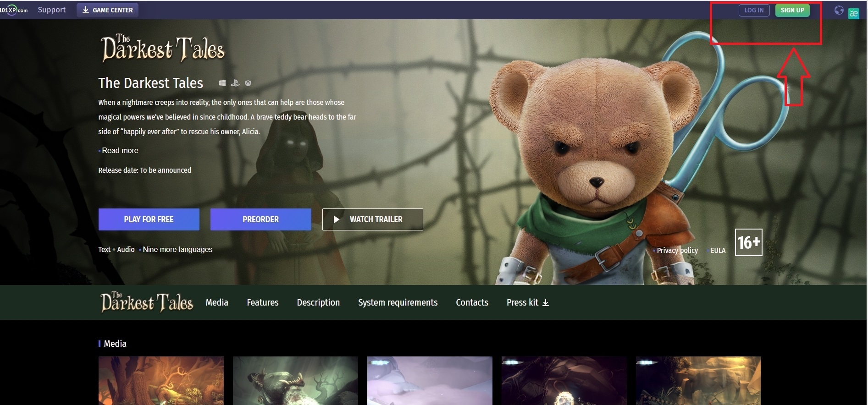
Task: Click the PLAY FOR FREE button
Action: [x=149, y=219]
